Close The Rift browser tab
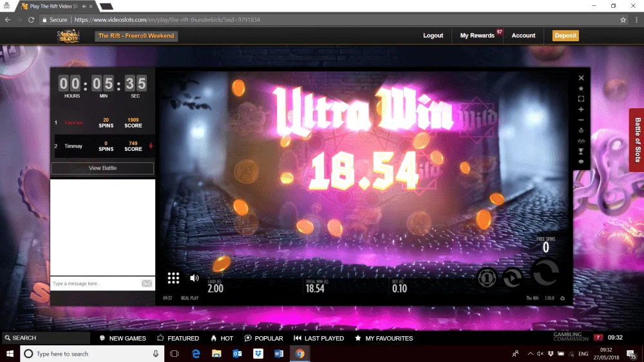 coord(91,6)
